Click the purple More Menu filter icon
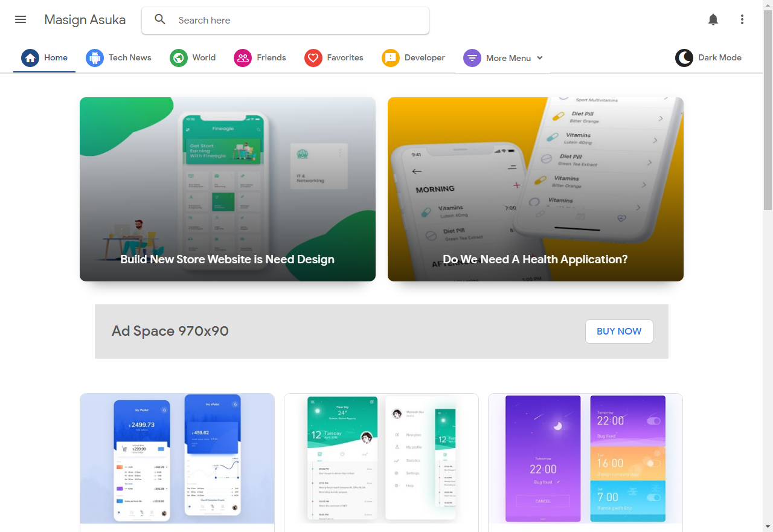The image size is (773, 532). (x=472, y=58)
